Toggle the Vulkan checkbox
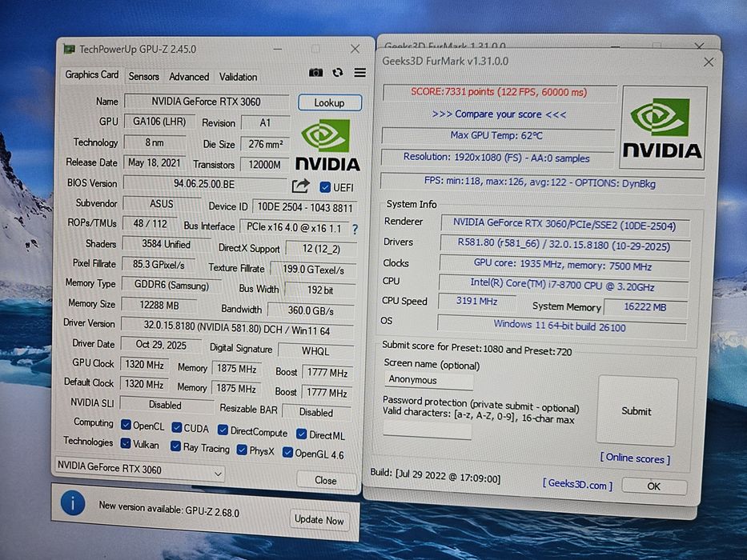The height and width of the screenshot is (560, 747). point(126,443)
